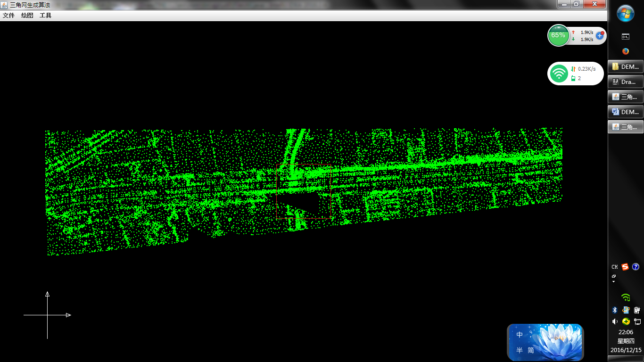Click the green WiFi widget icon
The height and width of the screenshot is (362, 644).
tap(560, 74)
